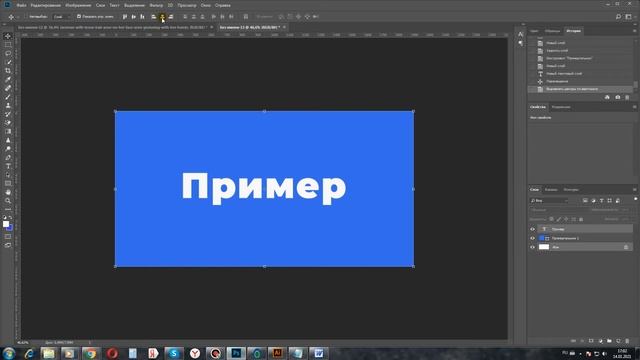
Task: Create new group folder in Layers panel
Action: pyautogui.click(x=609, y=341)
